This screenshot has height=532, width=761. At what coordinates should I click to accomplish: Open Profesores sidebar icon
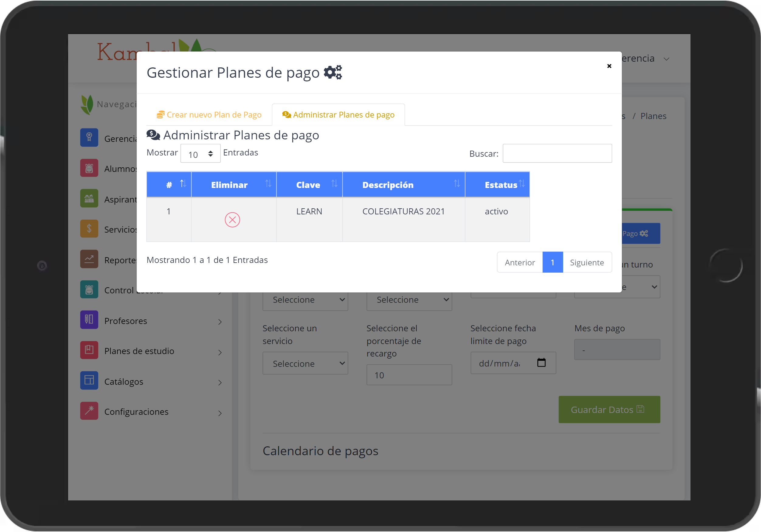89,320
